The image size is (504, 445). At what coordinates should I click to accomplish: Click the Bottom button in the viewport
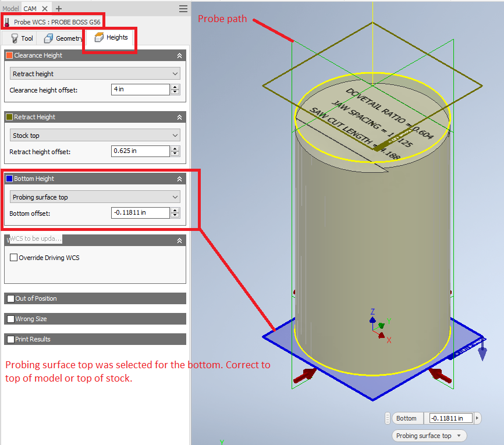point(407,418)
